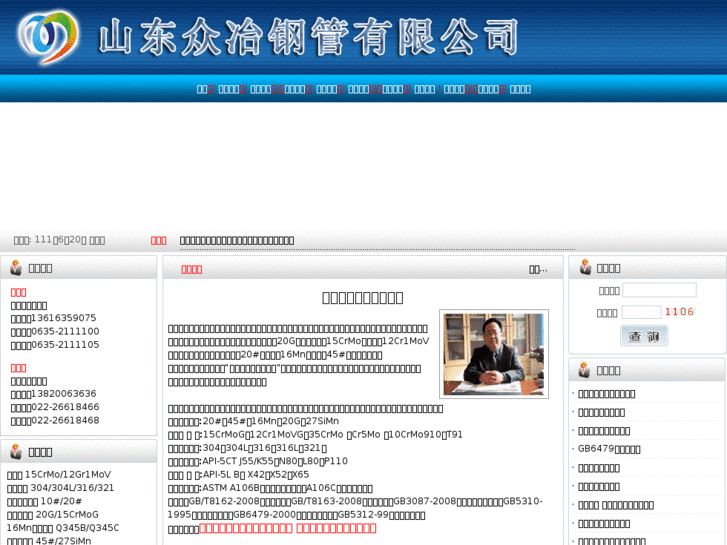
Task: Click the person icon above phone 13616359075 panel
Action: coord(16,268)
